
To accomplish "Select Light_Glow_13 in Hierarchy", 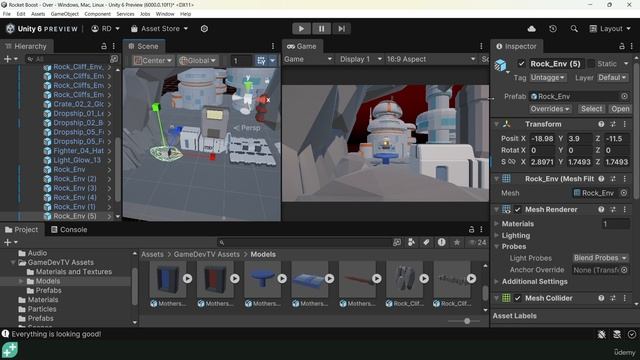I will pos(77,160).
